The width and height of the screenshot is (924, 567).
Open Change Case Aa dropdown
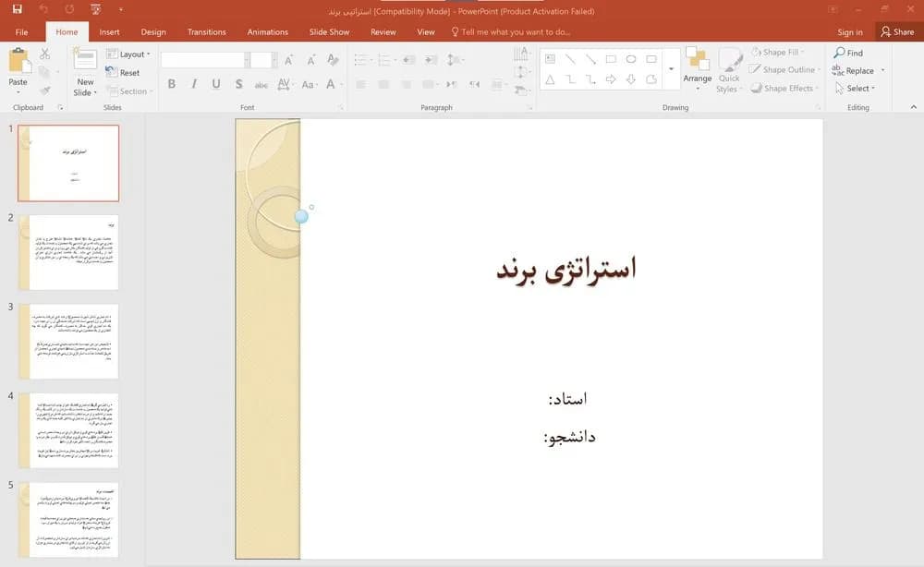pyautogui.click(x=310, y=84)
